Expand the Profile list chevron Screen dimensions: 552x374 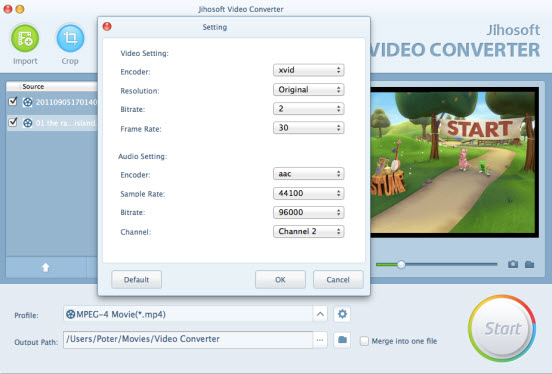pyautogui.click(x=320, y=314)
